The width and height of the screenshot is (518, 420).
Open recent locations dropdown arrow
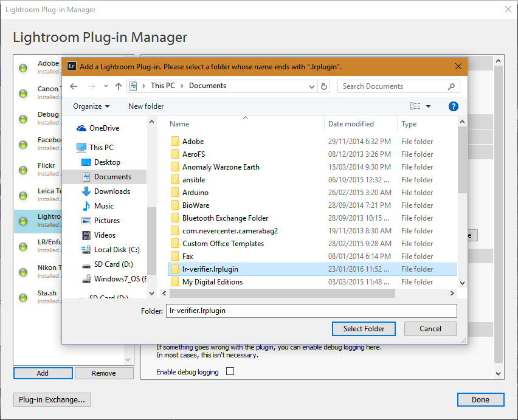106,86
